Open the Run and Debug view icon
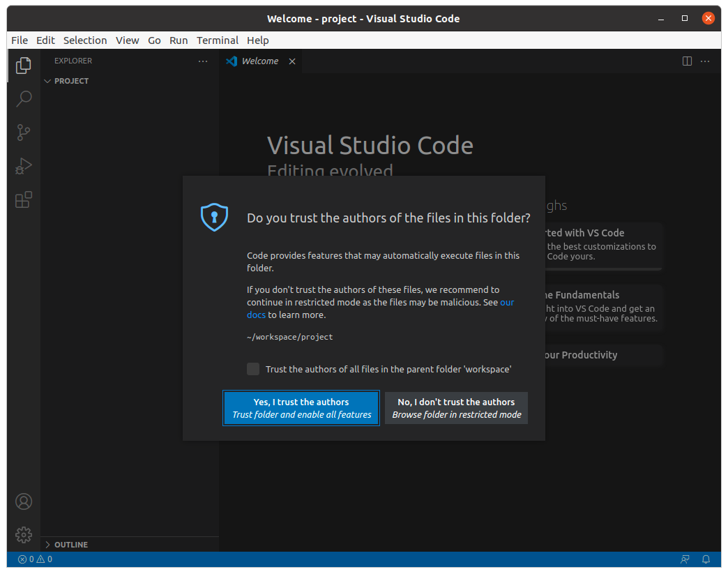This screenshot has height=574, width=728. (x=23, y=166)
